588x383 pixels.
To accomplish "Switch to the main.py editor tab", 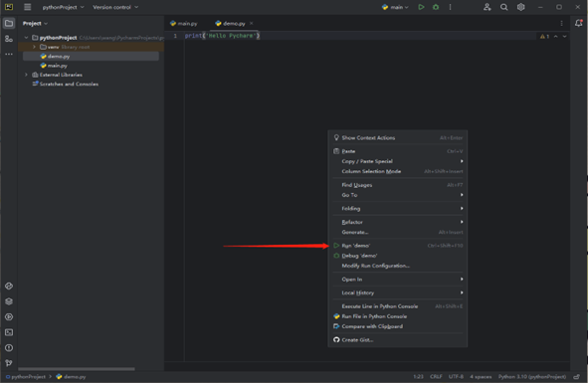I will click(184, 23).
